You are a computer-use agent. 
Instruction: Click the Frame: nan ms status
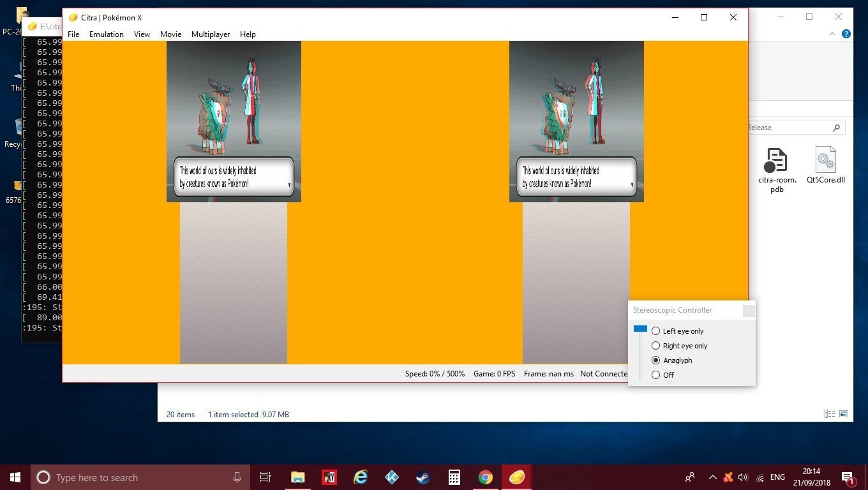(x=549, y=374)
